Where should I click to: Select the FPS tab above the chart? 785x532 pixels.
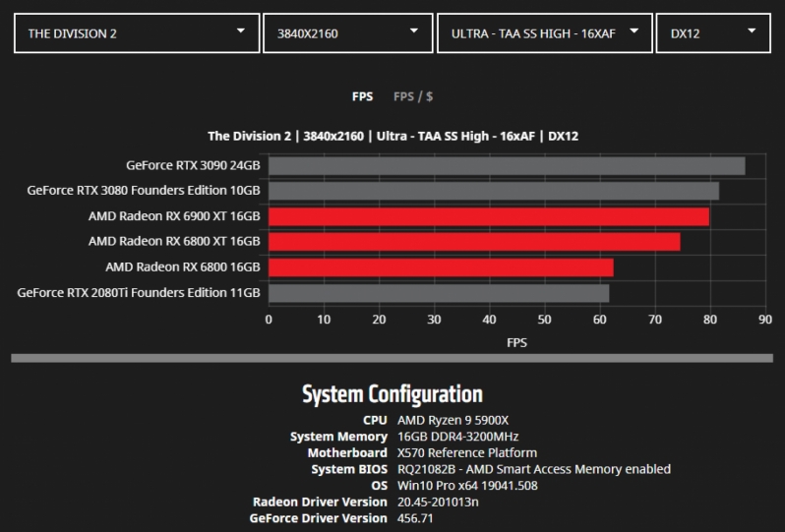(x=362, y=96)
